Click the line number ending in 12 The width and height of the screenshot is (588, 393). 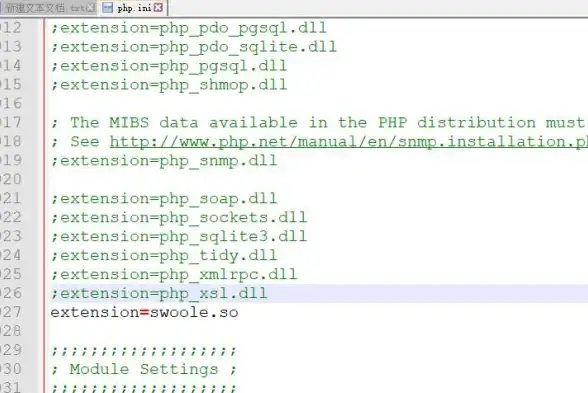click(x=11, y=28)
